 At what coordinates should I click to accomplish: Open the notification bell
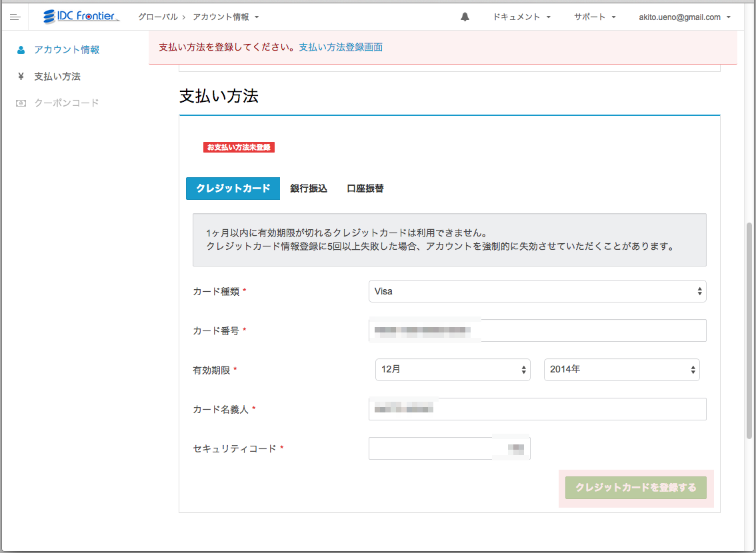(x=465, y=16)
